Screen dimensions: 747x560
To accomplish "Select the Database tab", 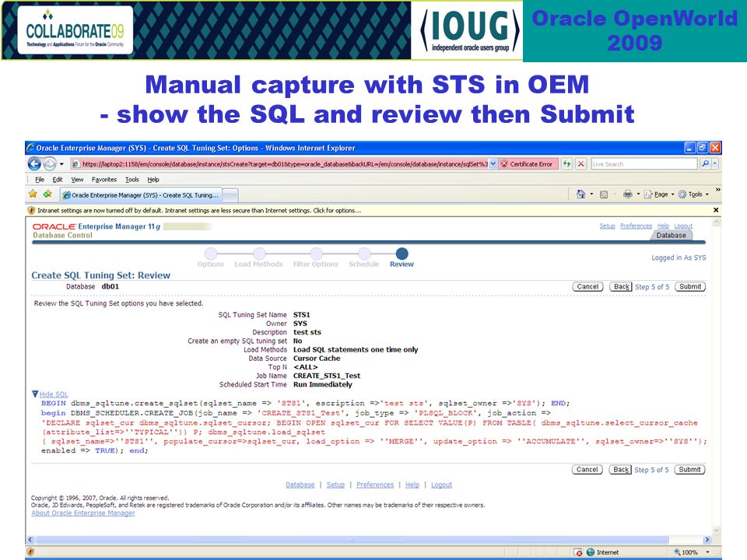I will 671,235.
